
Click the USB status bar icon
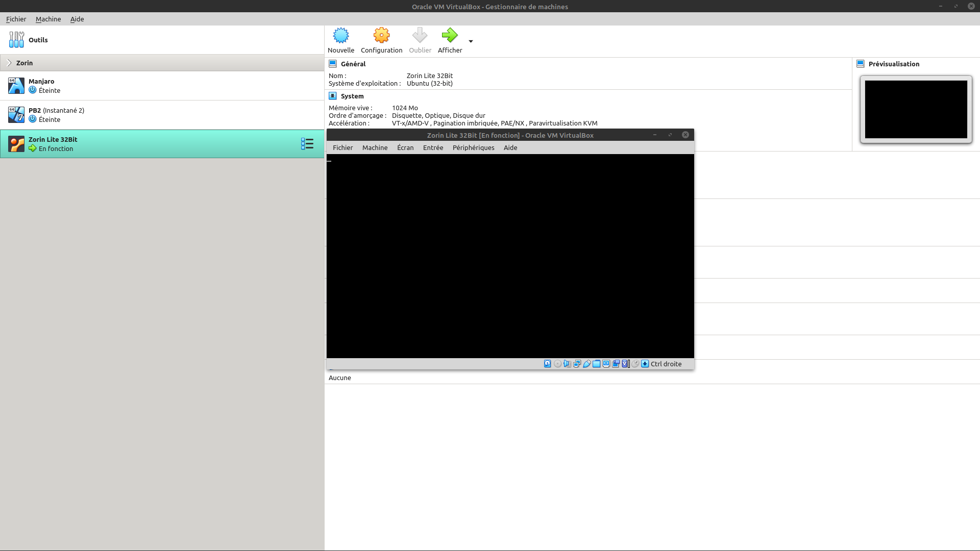point(587,364)
